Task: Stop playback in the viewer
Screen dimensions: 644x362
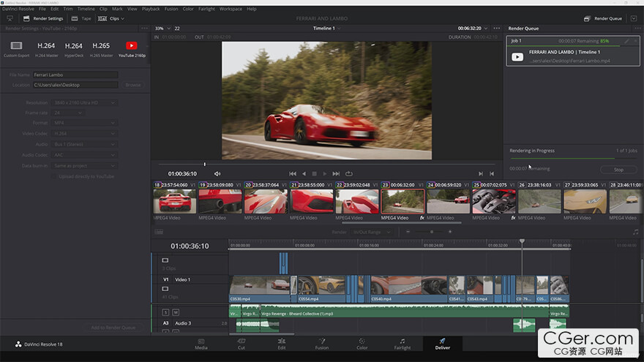Action: tap(314, 173)
